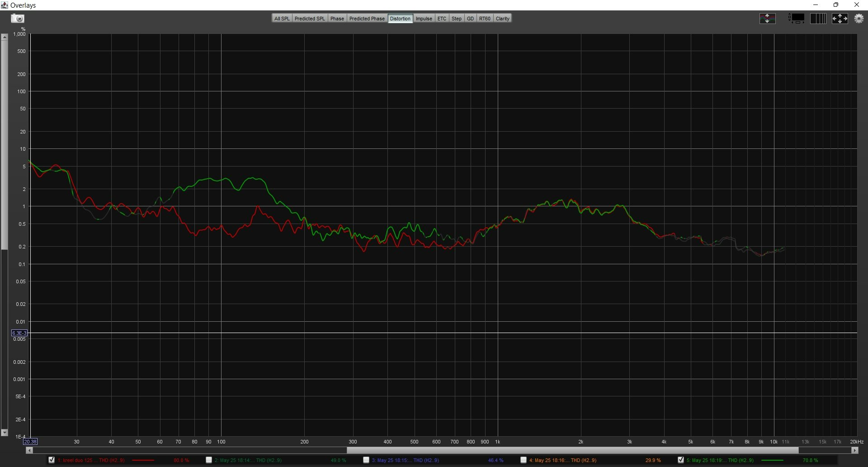The width and height of the screenshot is (868, 467).
Task: Disable the May 25 18:19 trace checkbox
Action: point(681,460)
